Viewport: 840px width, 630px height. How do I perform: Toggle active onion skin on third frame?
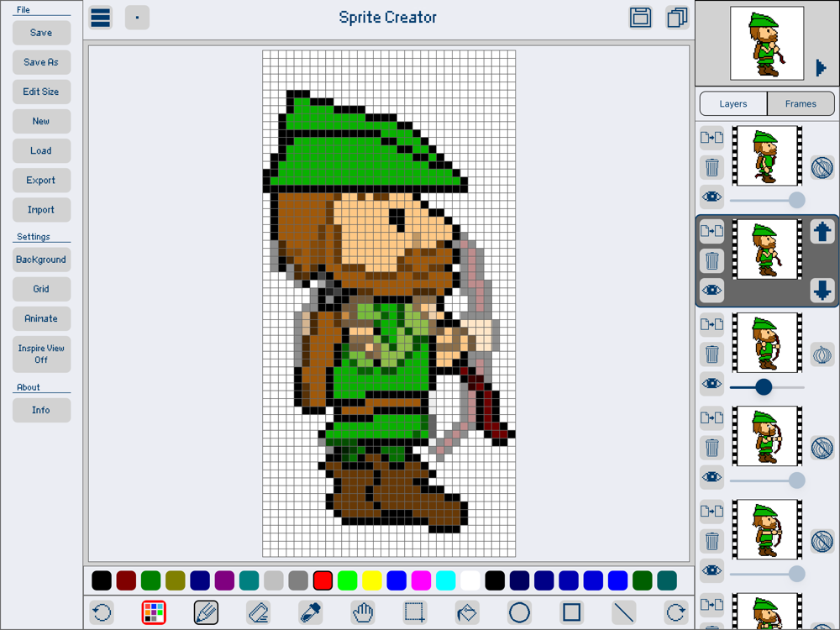822,354
